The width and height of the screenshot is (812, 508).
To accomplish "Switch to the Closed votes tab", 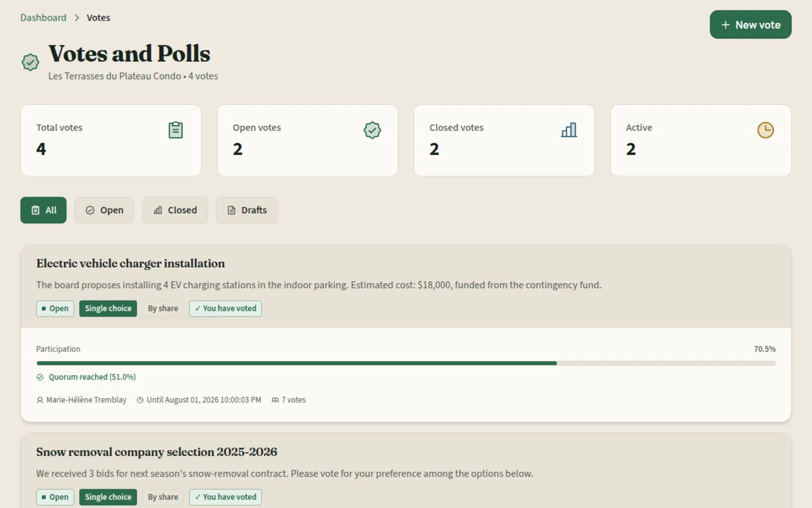I will [x=175, y=210].
